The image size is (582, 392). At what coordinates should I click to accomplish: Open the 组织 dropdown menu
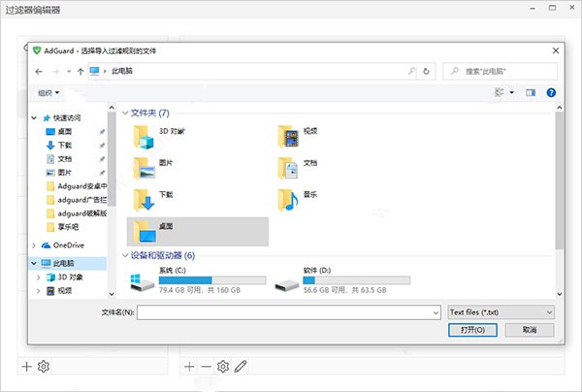[48, 93]
